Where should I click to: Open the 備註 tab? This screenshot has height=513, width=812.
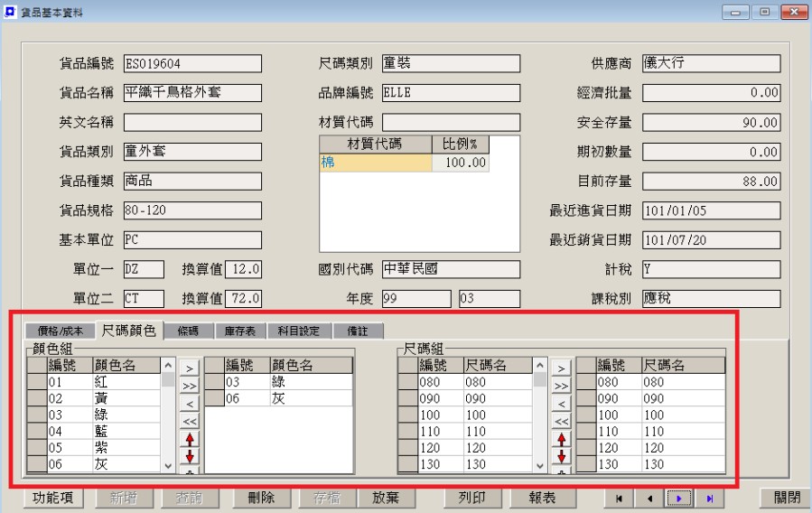click(x=358, y=331)
